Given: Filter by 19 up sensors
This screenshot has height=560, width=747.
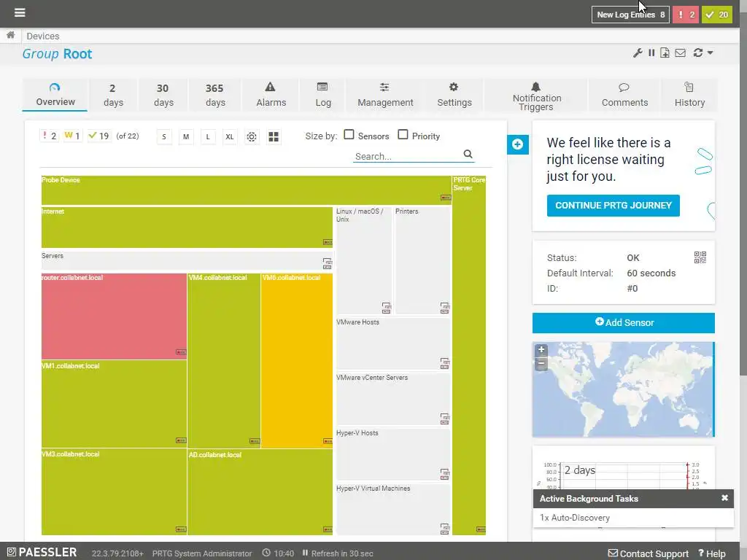Looking at the screenshot, I should (x=98, y=136).
